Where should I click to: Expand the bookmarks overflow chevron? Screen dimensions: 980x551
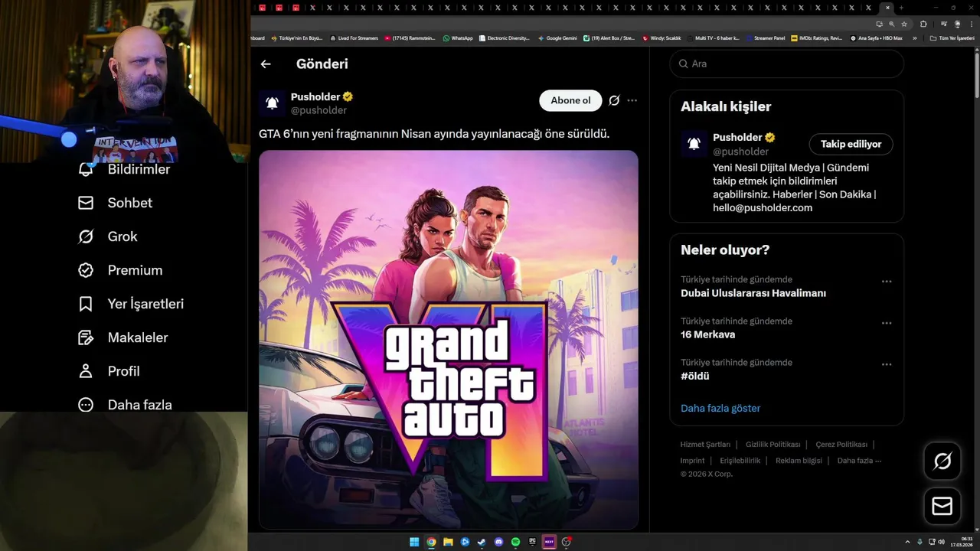point(914,37)
